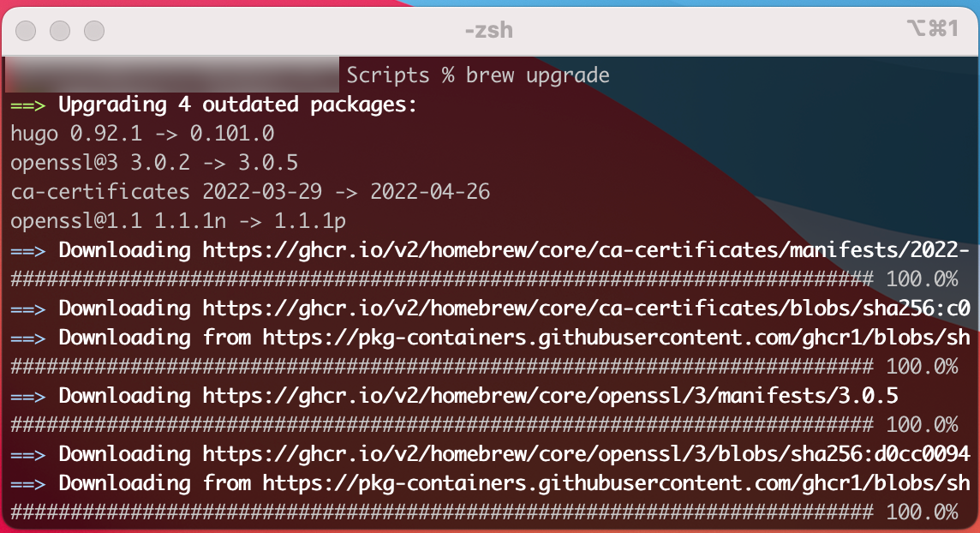Open the ca-certificates blobs sha256:c0 URL
Image resolution: width=980 pixels, height=533 pixels.
(586, 308)
